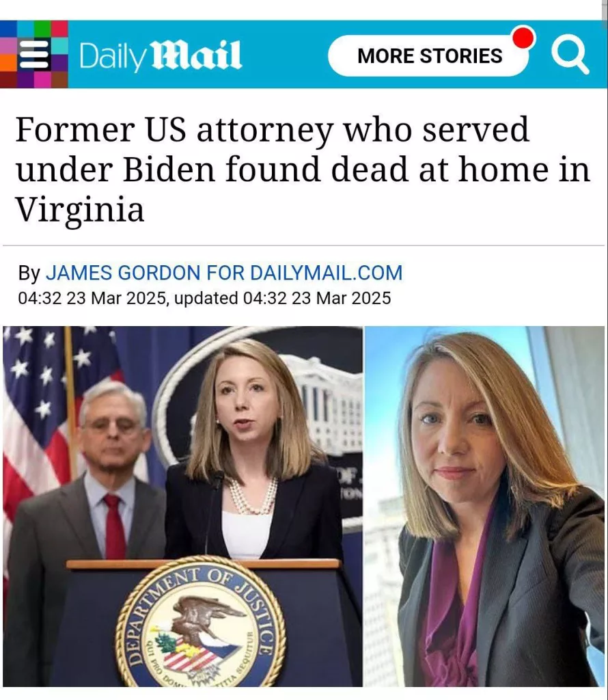Click the pink mosaic tile beside menu
This screenshot has width=608, height=700.
[9, 46]
